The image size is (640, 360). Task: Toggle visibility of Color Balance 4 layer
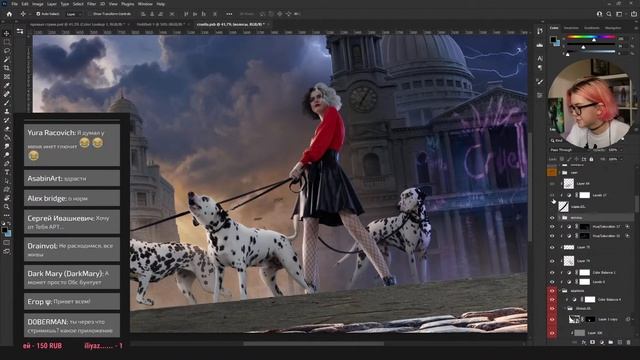552,300
